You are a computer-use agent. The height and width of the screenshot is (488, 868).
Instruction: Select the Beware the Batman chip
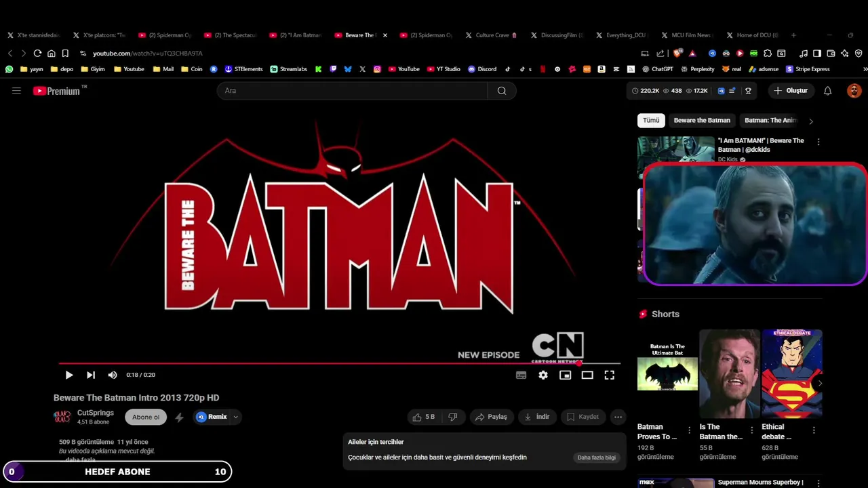coord(702,121)
